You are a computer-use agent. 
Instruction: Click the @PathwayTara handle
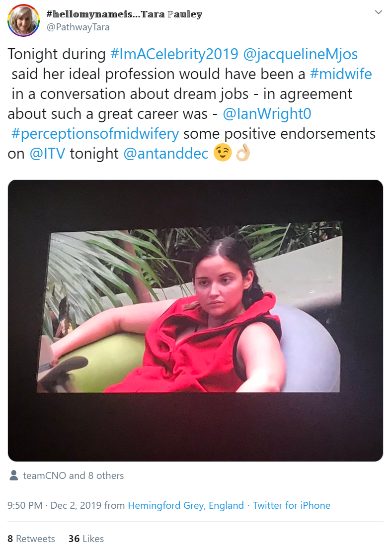point(78,27)
